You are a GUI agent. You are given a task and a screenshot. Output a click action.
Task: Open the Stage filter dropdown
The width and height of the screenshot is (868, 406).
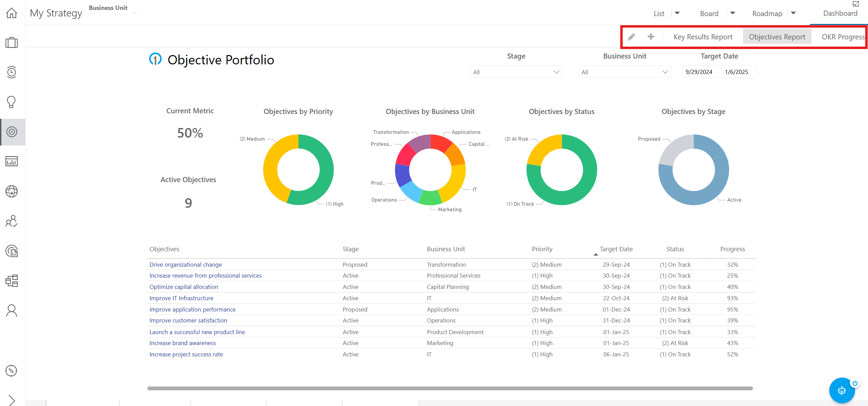[x=516, y=72]
